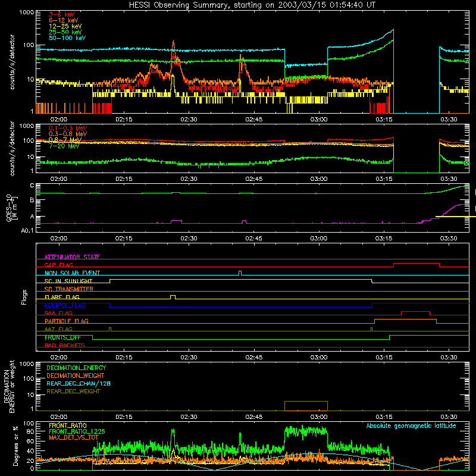Viewport: 476px width, 476px height.
Task: Click the yellow horizontal marker right of GOES plot
Action: click(456, 217)
